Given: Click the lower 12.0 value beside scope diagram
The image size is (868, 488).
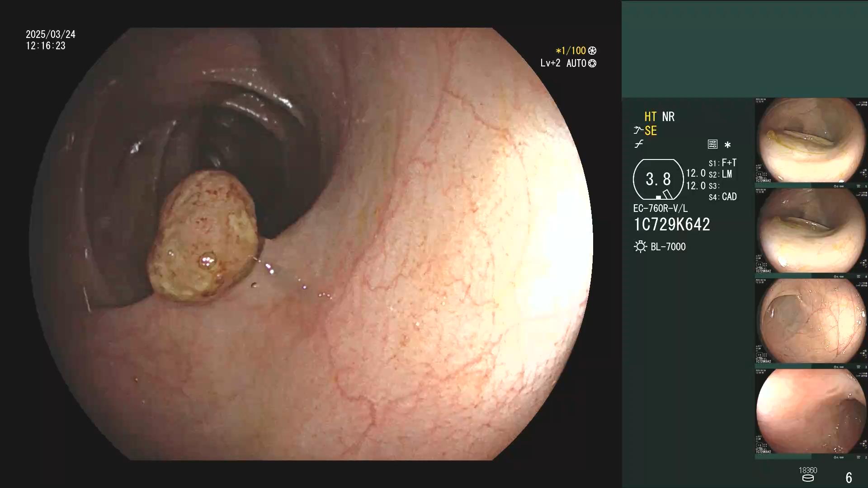Looking at the screenshot, I should coord(696,186).
